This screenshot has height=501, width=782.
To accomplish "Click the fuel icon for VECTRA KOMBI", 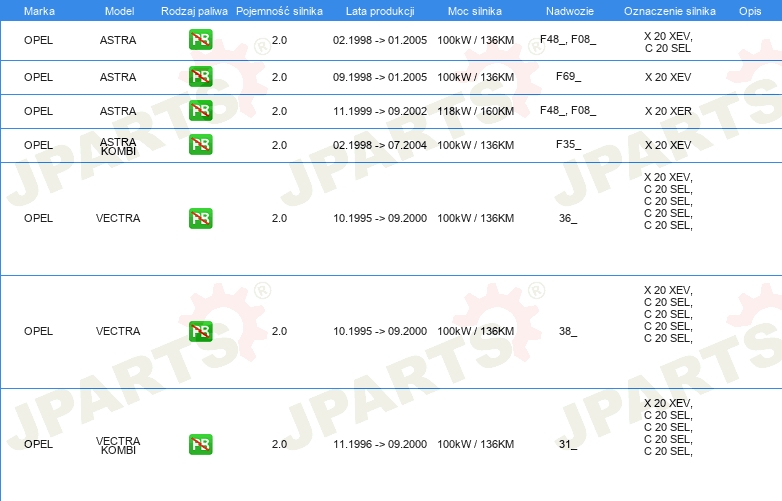I will [x=200, y=444].
